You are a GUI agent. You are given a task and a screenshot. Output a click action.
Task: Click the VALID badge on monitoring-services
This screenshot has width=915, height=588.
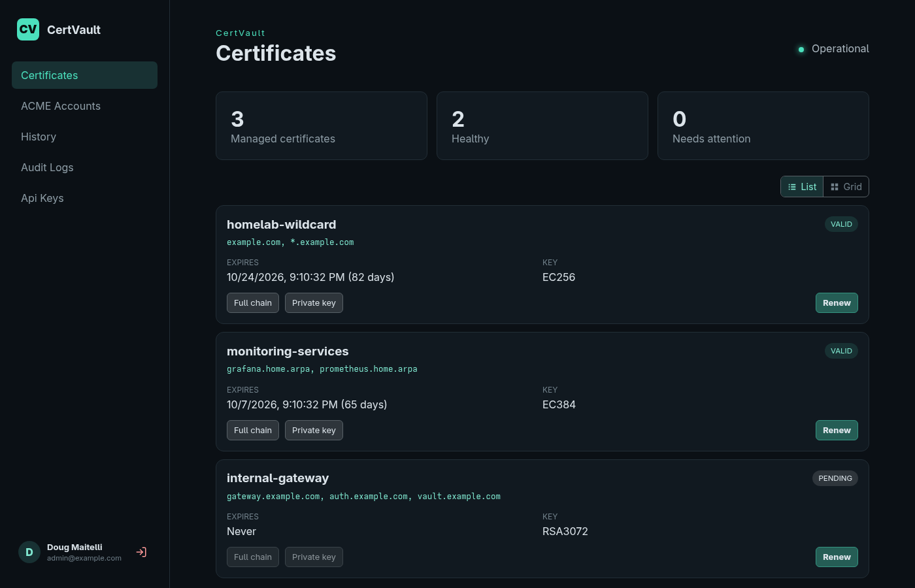pos(841,351)
